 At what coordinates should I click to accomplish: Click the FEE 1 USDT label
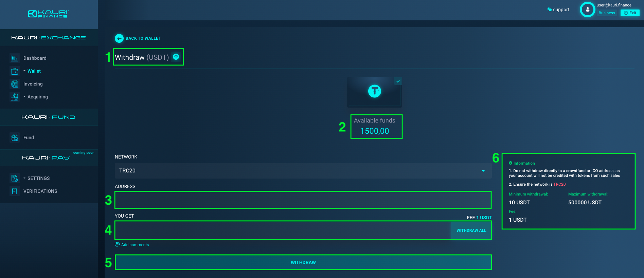(479, 218)
